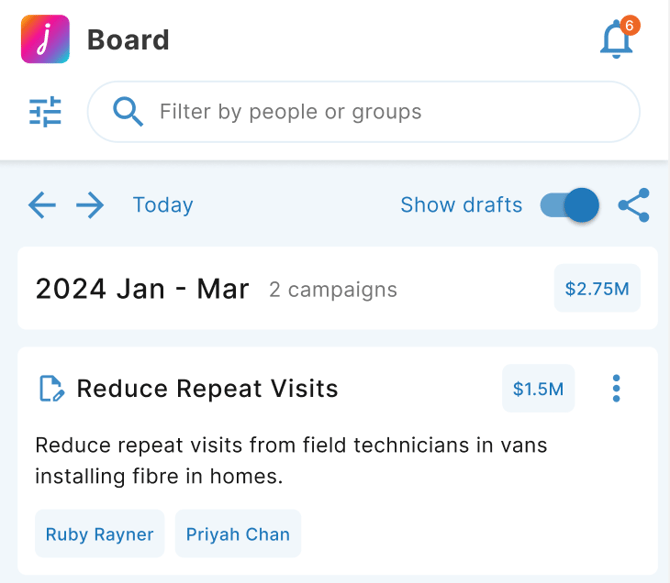
Task: Go to the previous period with left arrow
Action: tap(42, 205)
